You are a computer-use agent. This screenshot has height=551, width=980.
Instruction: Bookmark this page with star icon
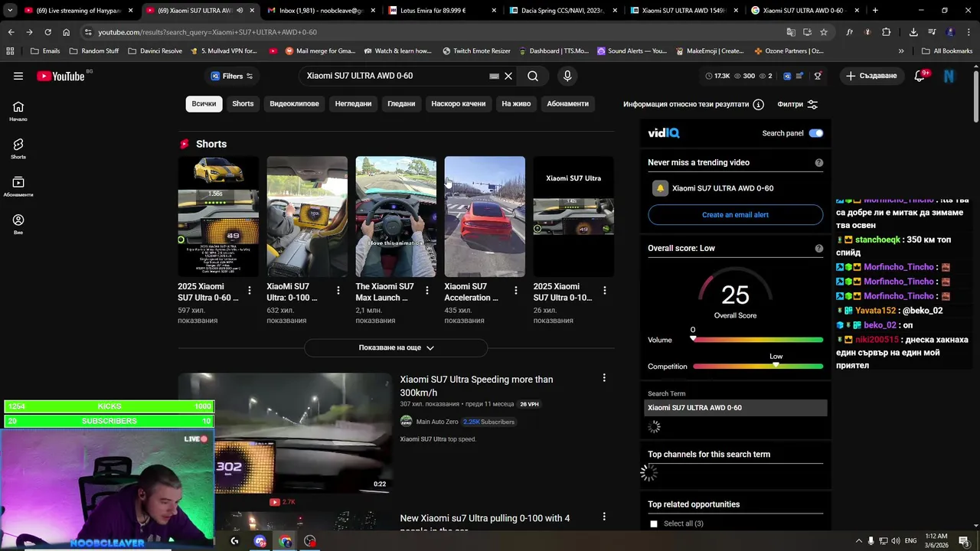(824, 32)
